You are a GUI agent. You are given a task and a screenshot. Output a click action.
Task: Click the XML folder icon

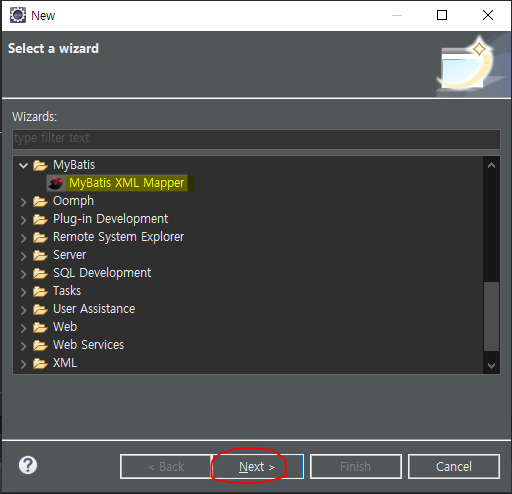[40, 363]
